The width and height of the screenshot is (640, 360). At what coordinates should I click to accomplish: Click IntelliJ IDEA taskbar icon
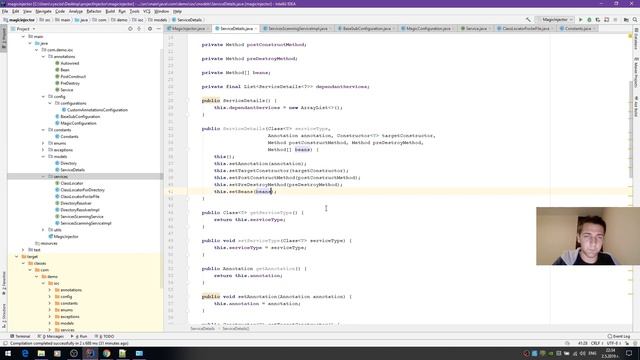pos(90,353)
